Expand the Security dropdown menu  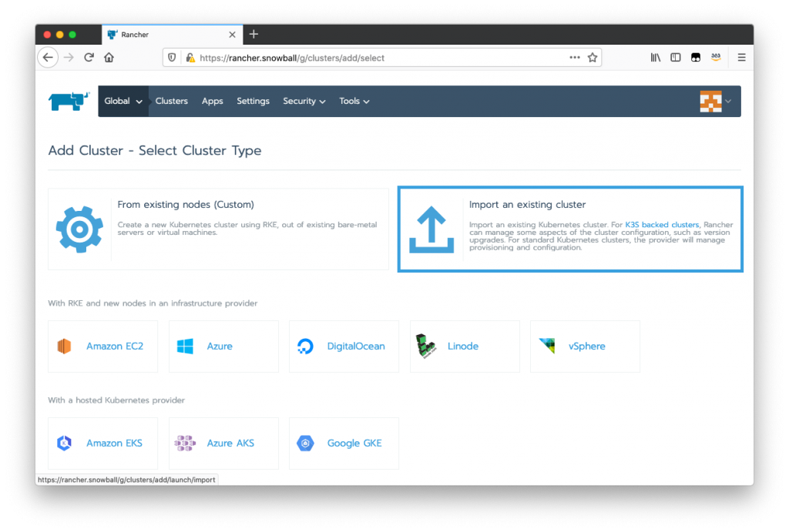(304, 101)
